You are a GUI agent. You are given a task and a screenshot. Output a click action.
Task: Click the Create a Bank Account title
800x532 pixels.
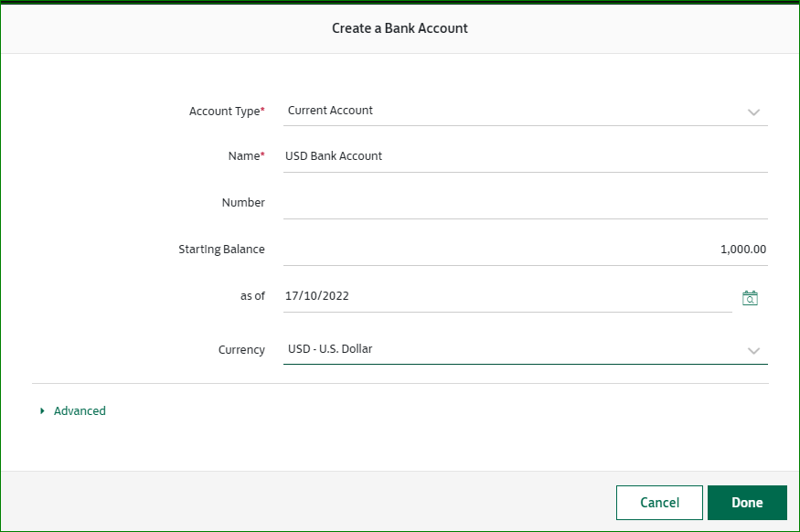tap(400, 28)
